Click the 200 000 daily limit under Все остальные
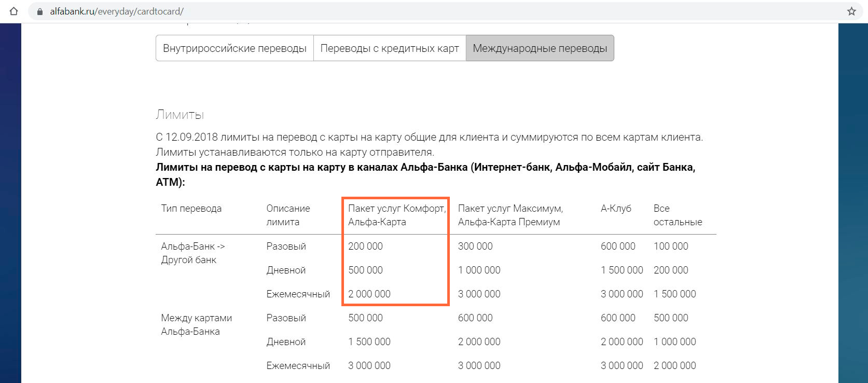The height and width of the screenshot is (383, 868). [671, 270]
